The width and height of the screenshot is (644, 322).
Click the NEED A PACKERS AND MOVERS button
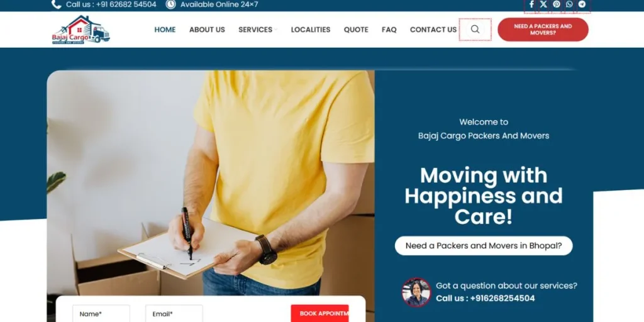(543, 30)
